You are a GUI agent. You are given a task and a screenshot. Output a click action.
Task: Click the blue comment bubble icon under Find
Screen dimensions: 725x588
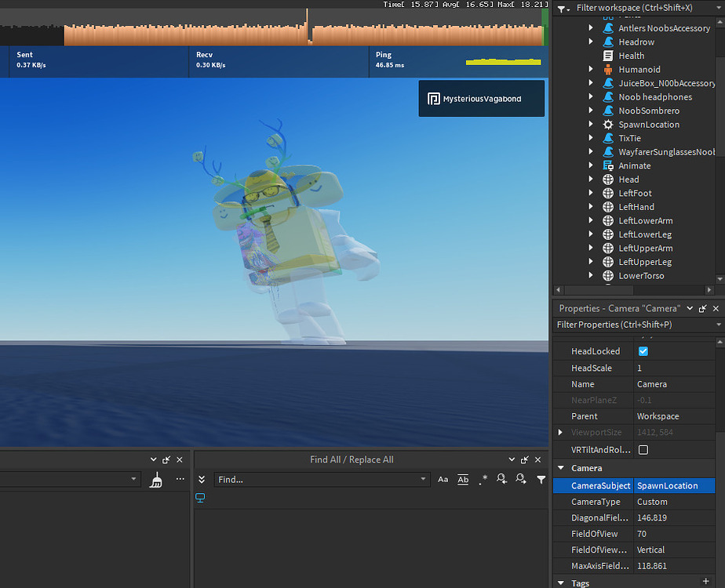coord(200,497)
